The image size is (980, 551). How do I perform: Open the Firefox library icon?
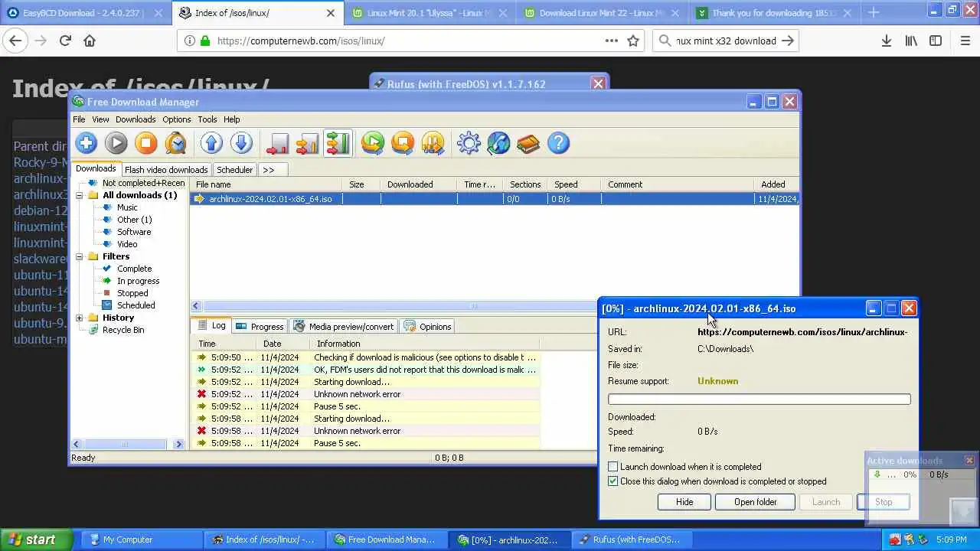point(911,41)
